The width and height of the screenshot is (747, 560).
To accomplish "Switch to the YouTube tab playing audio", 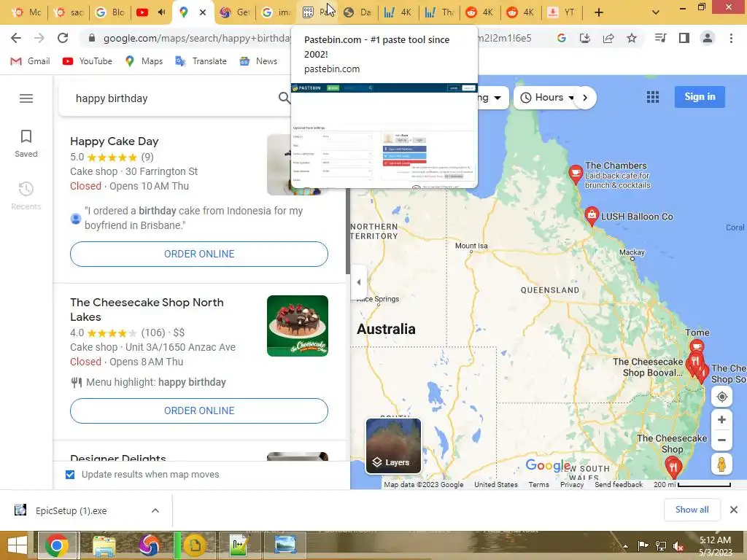I will 151,12.
